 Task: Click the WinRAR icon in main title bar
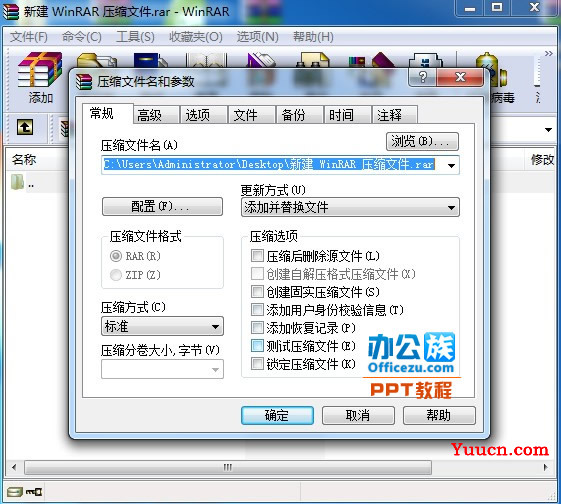pos(11,11)
